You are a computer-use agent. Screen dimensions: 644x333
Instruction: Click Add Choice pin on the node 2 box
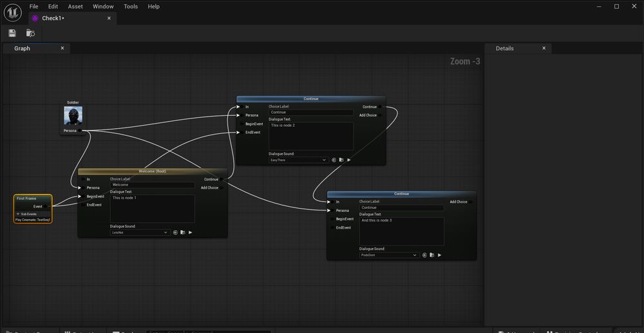pyautogui.click(x=380, y=115)
